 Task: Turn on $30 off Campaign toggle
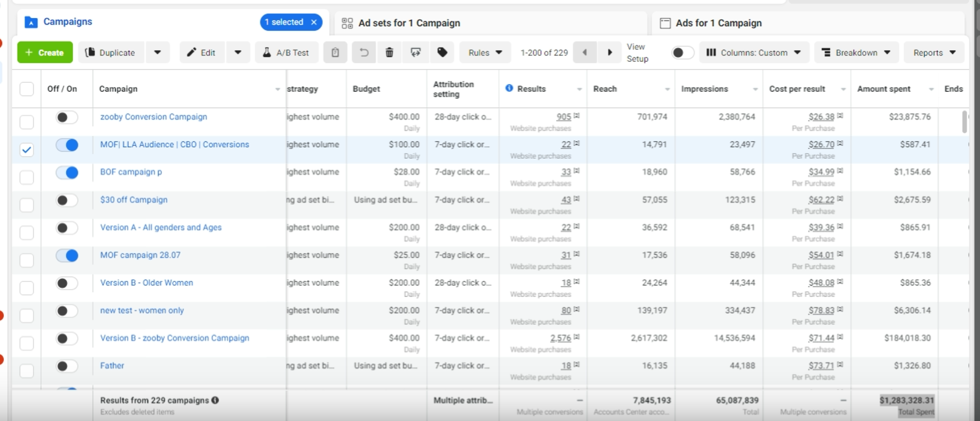[67, 200]
